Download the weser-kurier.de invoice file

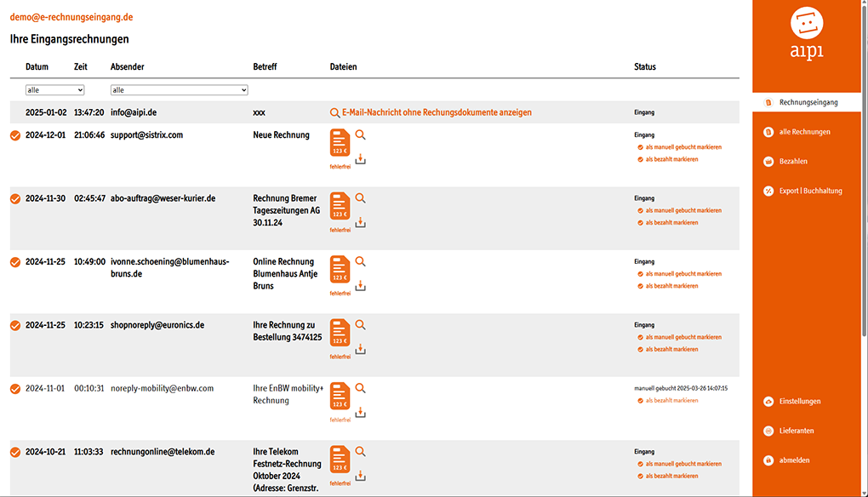360,222
